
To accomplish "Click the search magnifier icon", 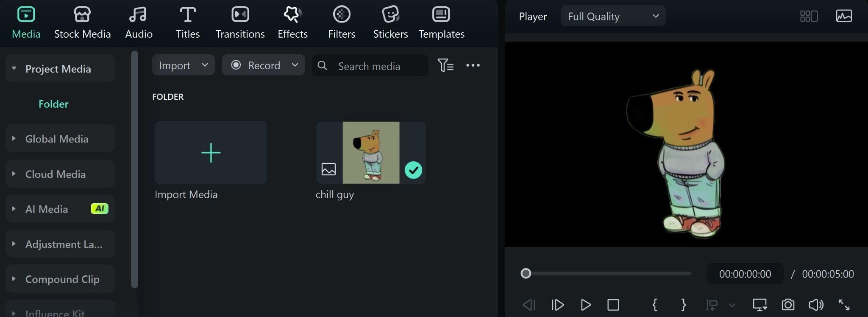I will 322,65.
